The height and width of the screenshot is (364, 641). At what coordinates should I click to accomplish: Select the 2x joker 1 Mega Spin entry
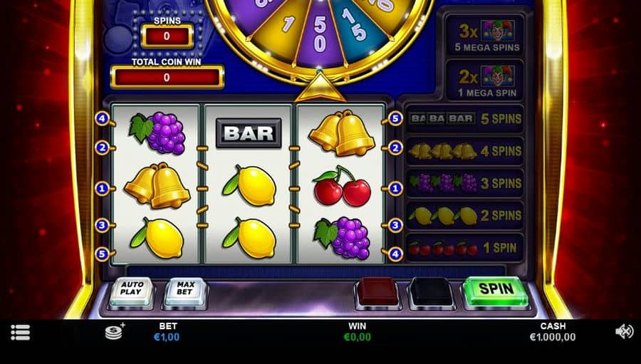point(485,80)
